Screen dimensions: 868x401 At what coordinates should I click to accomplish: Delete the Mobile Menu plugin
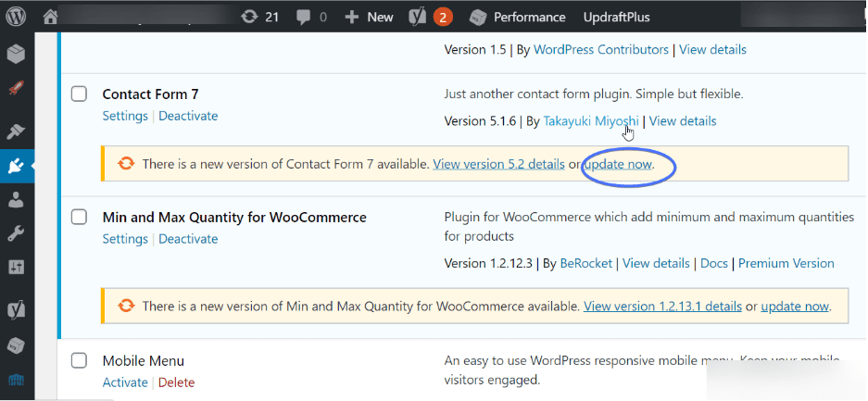pyautogui.click(x=177, y=382)
